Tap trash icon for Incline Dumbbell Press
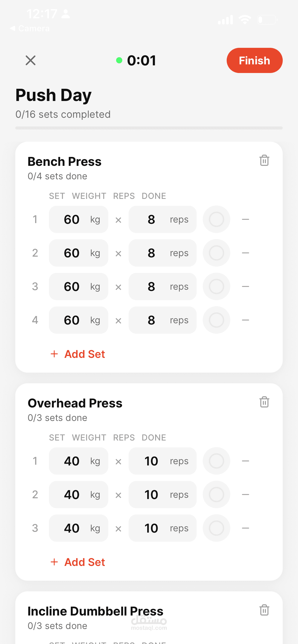 264,610
